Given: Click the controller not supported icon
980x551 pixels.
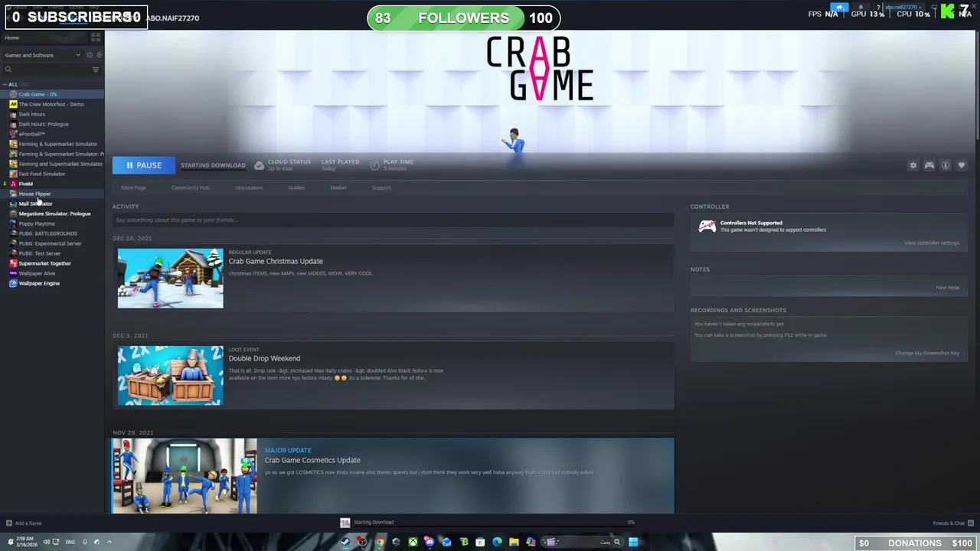Looking at the screenshot, I should coord(707,226).
